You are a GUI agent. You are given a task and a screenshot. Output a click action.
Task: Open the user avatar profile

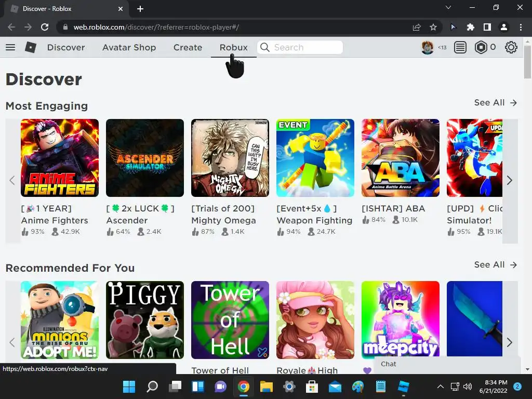[427, 47]
